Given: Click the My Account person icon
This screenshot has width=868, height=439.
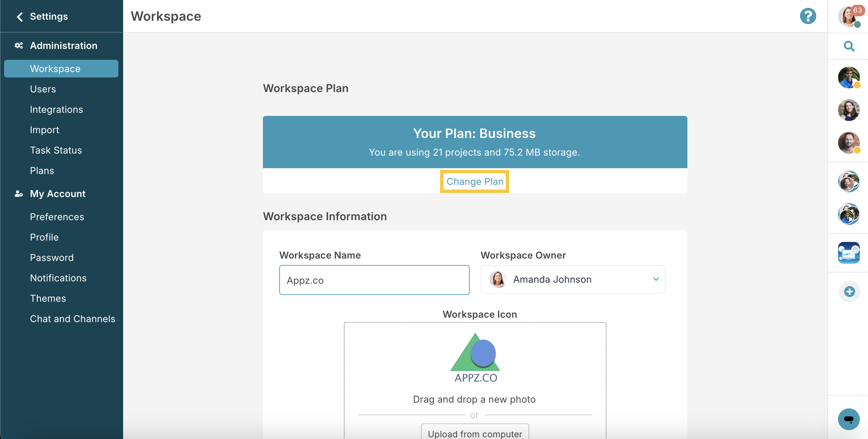Looking at the screenshot, I should [19, 194].
